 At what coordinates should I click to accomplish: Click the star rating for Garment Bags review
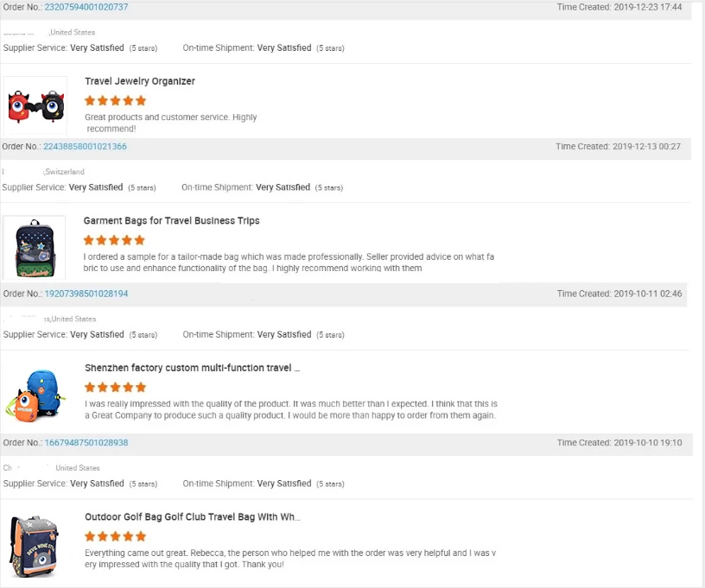coord(114,240)
